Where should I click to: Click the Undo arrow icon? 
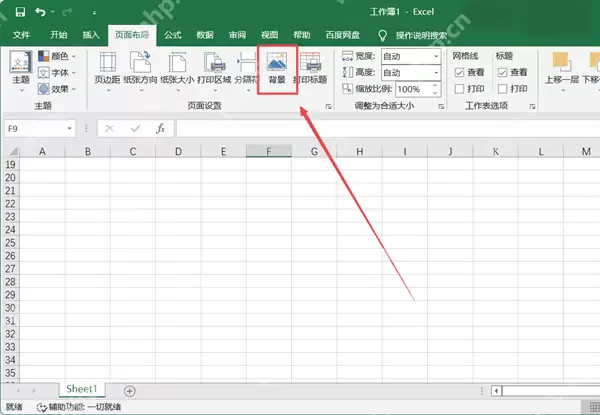pos(40,12)
